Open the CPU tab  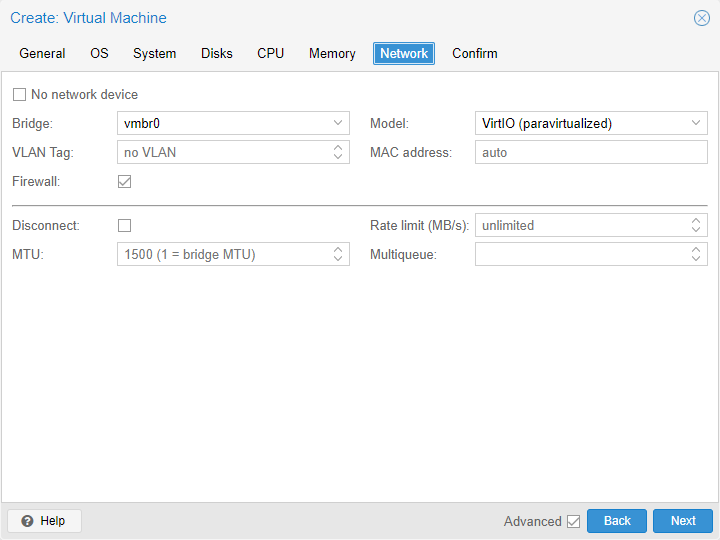tap(270, 54)
